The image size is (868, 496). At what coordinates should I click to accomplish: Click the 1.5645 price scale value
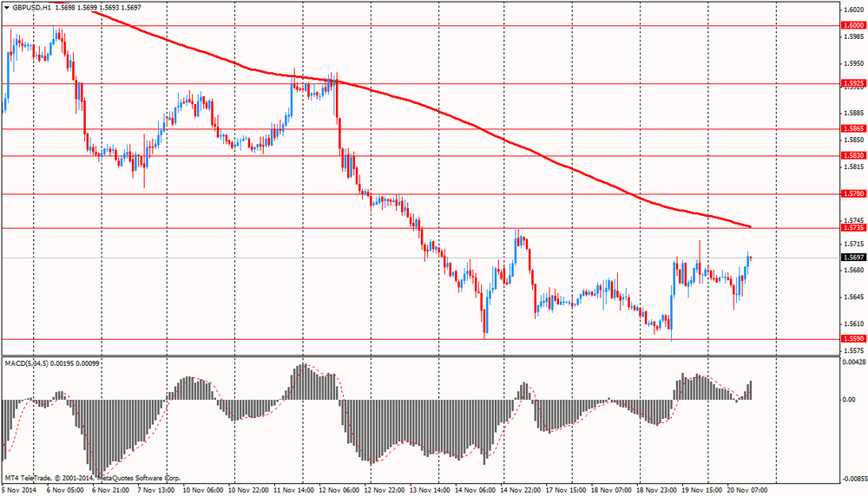853,297
